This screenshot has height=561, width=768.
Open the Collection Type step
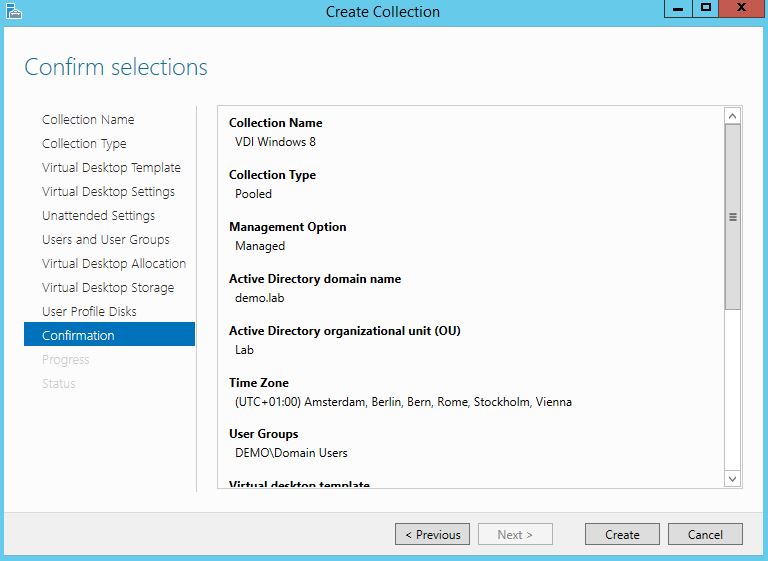pos(84,144)
